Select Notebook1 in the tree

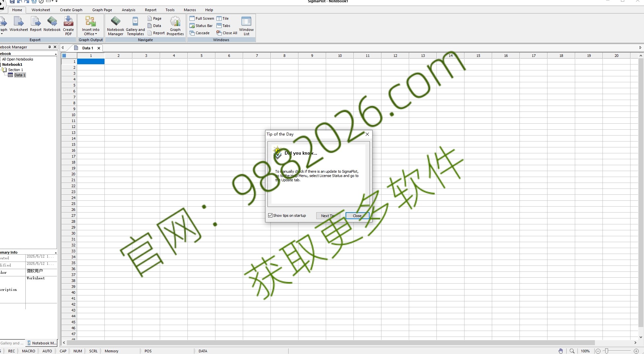click(12, 64)
